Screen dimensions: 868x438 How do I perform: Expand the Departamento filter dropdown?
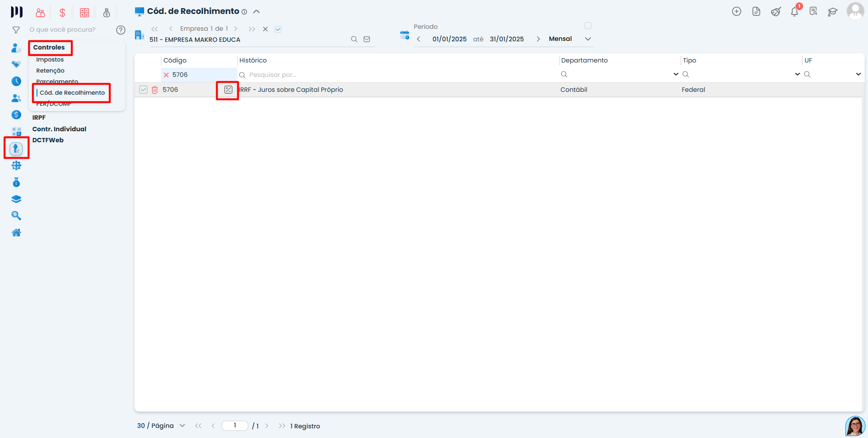coord(676,75)
